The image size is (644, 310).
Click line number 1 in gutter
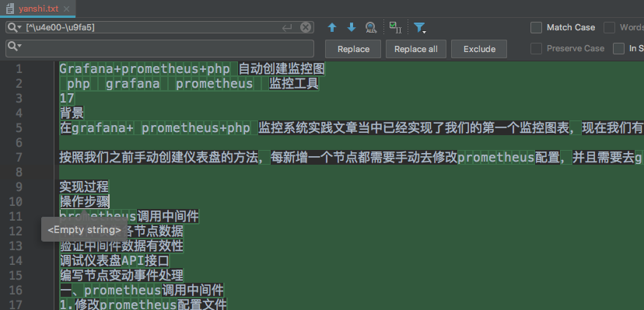pos(19,69)
